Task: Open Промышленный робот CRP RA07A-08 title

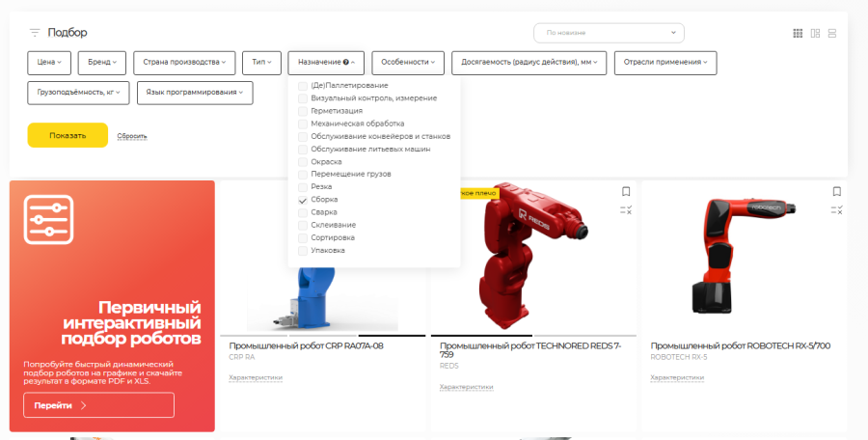Action: click(x=306, y=345)
